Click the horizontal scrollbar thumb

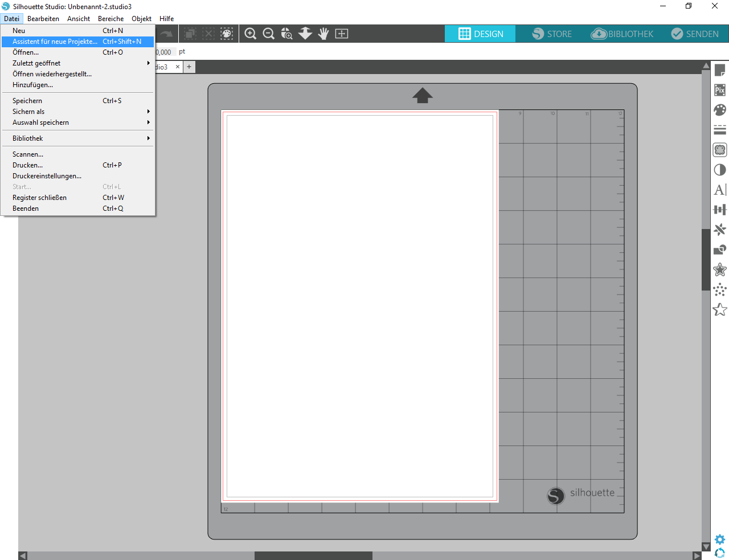pyautogui.click(x=313, y=555)
